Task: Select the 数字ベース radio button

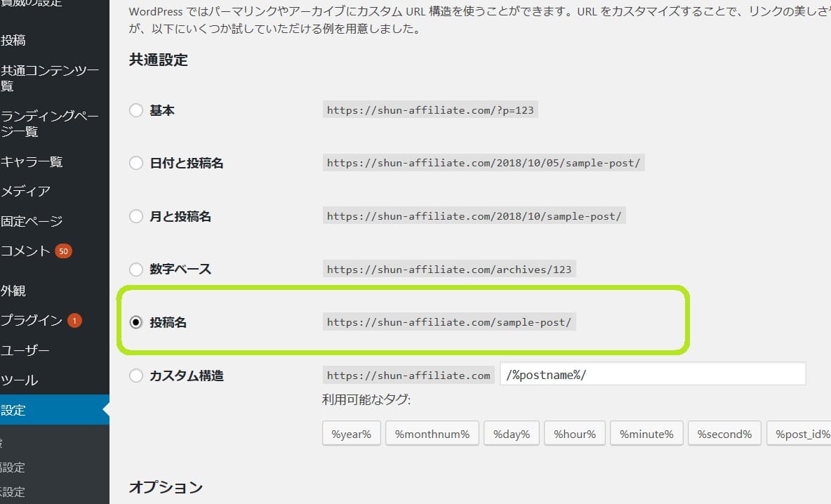Action: coord(136,270)
